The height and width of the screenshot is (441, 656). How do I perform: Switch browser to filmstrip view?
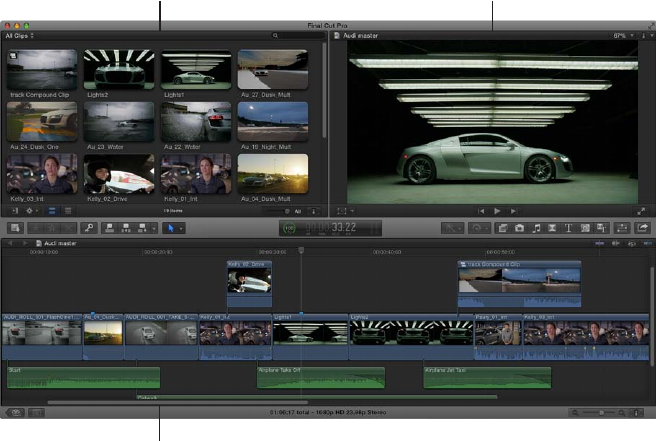point(52,211)
